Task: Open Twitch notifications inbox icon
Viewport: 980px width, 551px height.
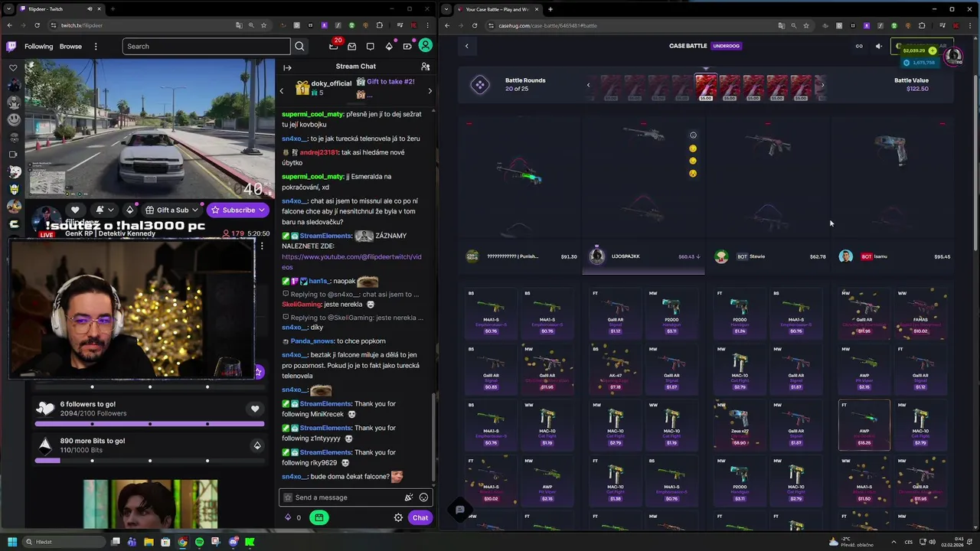Action: coord(352,46)
